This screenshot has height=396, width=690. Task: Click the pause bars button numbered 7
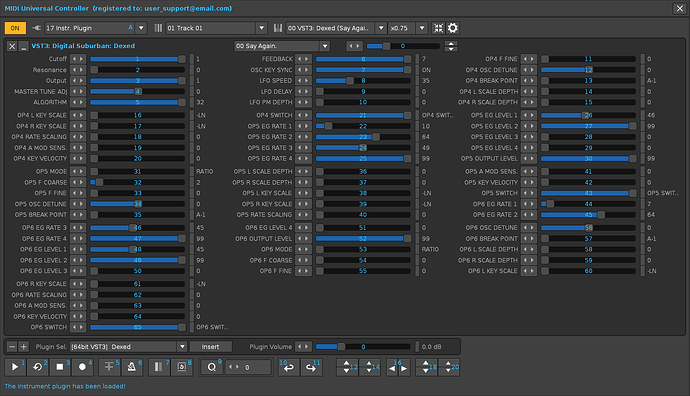click(x=159, y=367)
